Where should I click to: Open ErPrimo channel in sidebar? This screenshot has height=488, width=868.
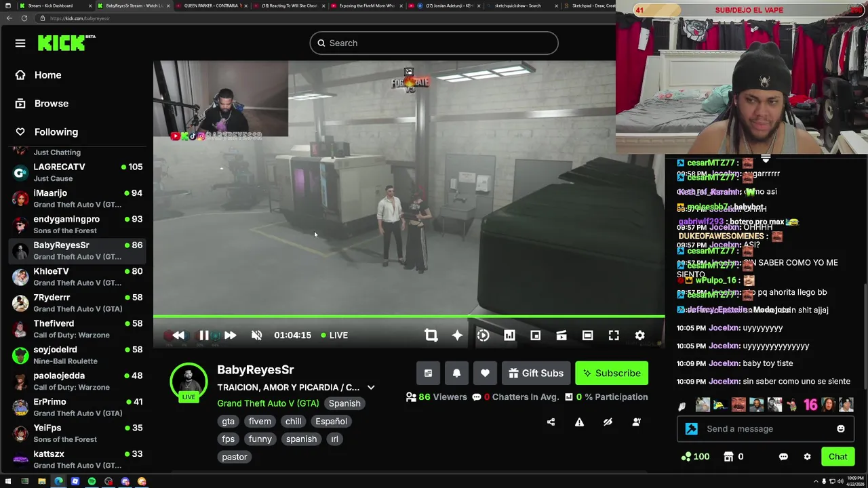click(x=78, y=407)
